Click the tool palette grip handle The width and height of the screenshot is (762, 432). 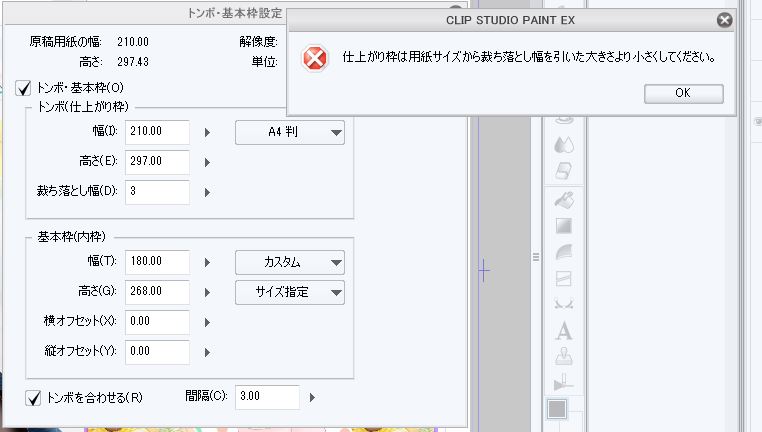pos(536,257)
